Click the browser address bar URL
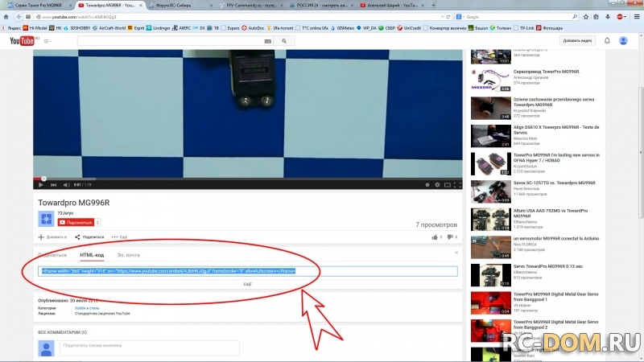The width and height of the screenshot is (644, 362). 79,17
